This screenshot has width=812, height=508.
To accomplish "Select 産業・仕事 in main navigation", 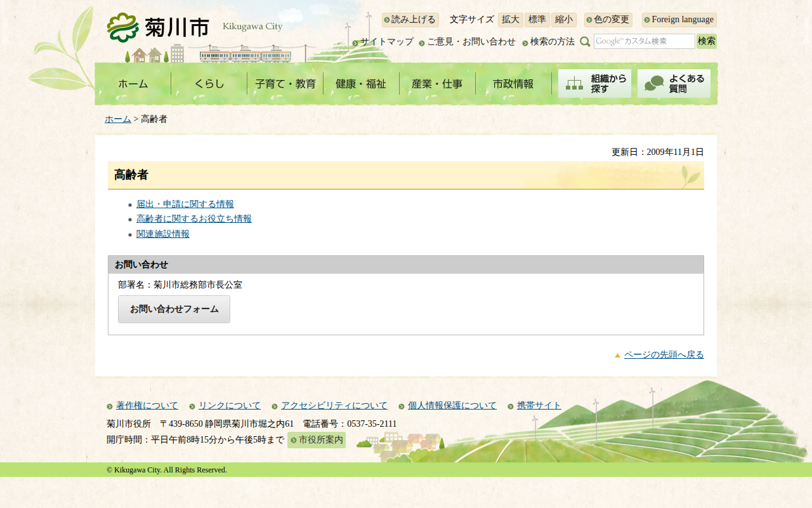I will click(438, 84).
